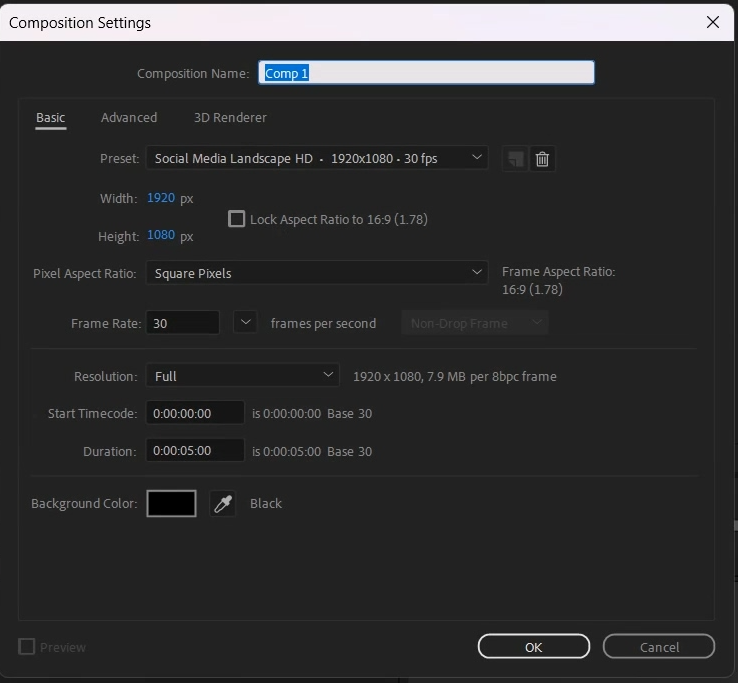This screenshot has height=683, width=738.
Task: Click the frames per second label
Action: [x=323, y=323]
